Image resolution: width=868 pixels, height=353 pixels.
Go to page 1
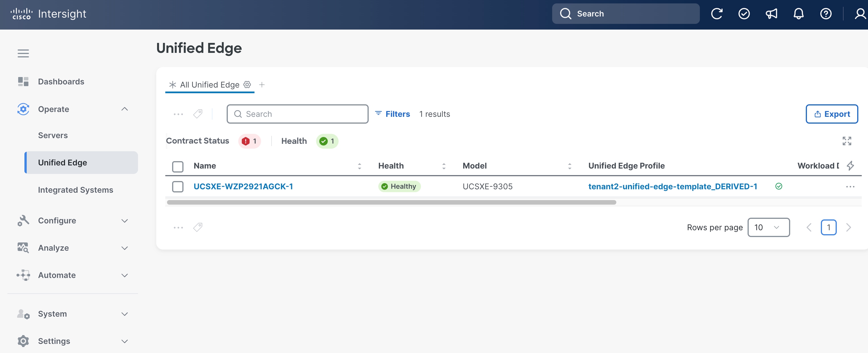(829, 227)
